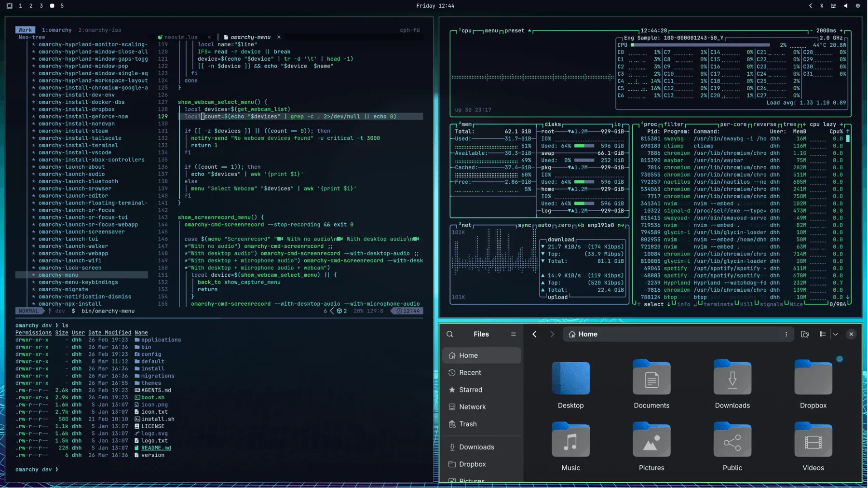The height and width of the screenshot is (488, 868).
Task: Switch to workspace 3 in the top bar
Action: tap(41, 6)
